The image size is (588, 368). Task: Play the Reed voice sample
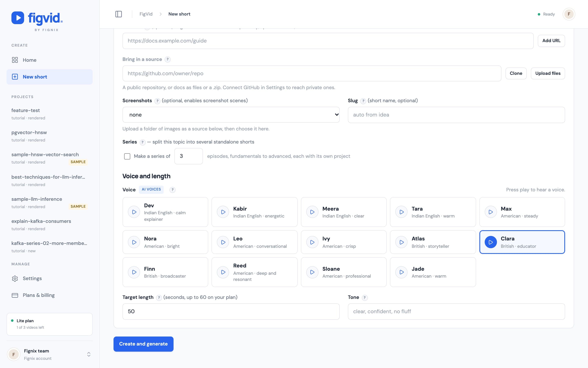tap(223, 272)
